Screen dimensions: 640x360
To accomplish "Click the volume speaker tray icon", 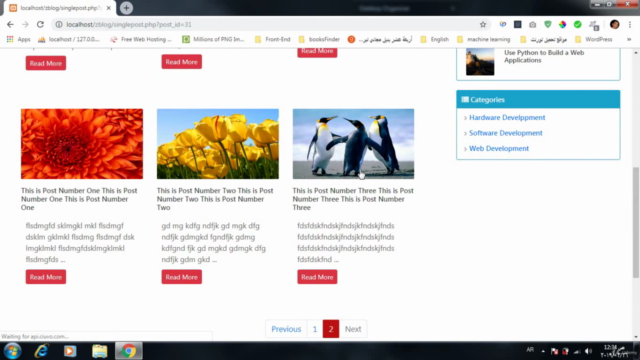I will (588, 351).
